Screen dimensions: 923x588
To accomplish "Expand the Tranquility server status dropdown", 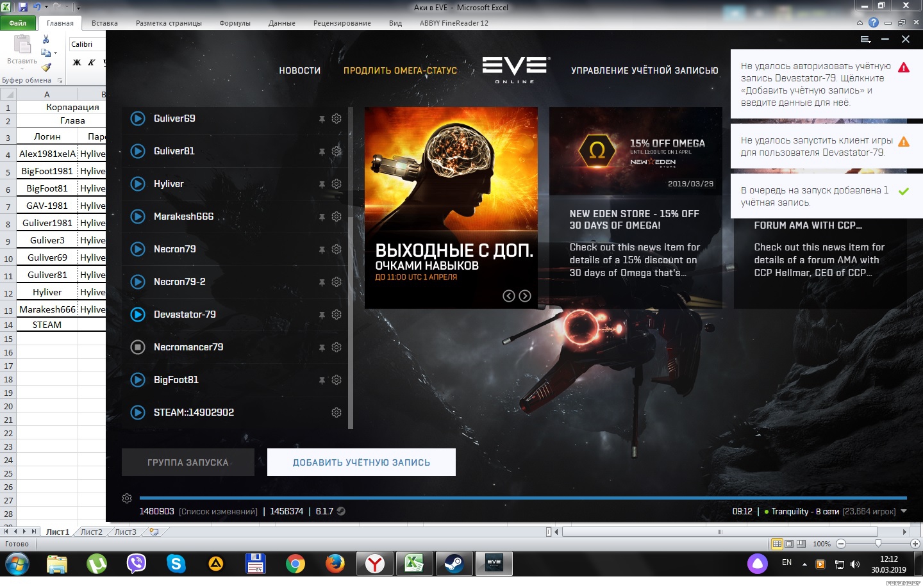I will [x=904, y=511].
